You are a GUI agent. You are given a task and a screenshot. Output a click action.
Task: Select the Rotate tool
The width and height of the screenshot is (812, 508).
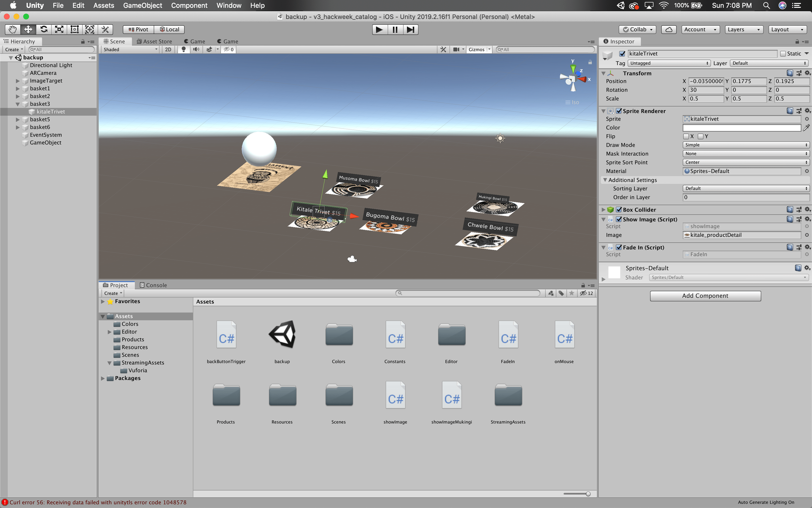coord(44,30)
